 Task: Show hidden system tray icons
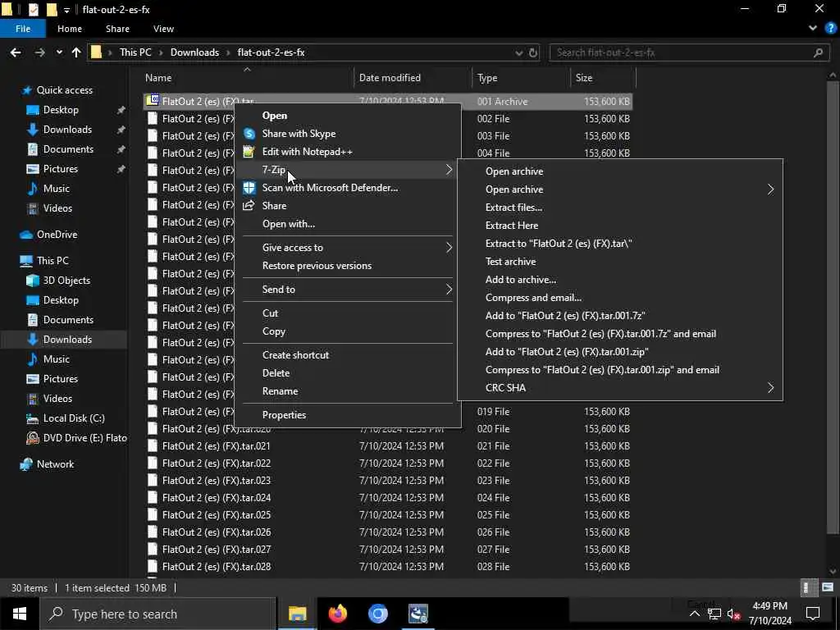click(694, 614)
